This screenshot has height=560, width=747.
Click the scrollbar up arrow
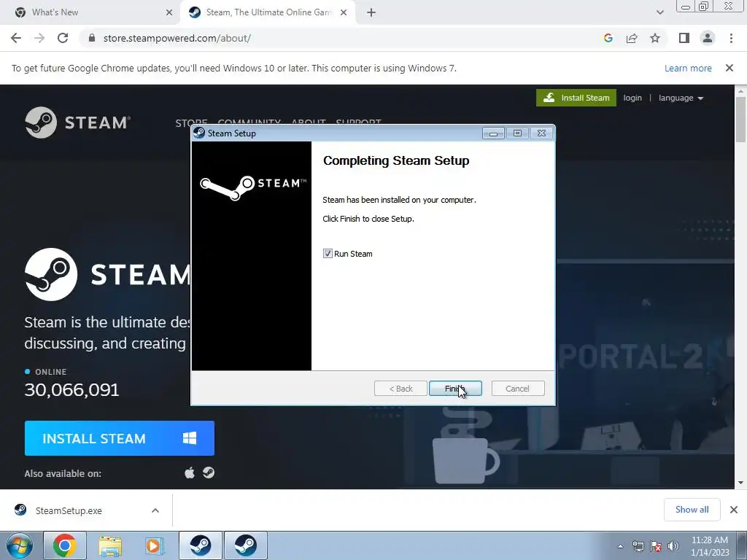point(740,90)
